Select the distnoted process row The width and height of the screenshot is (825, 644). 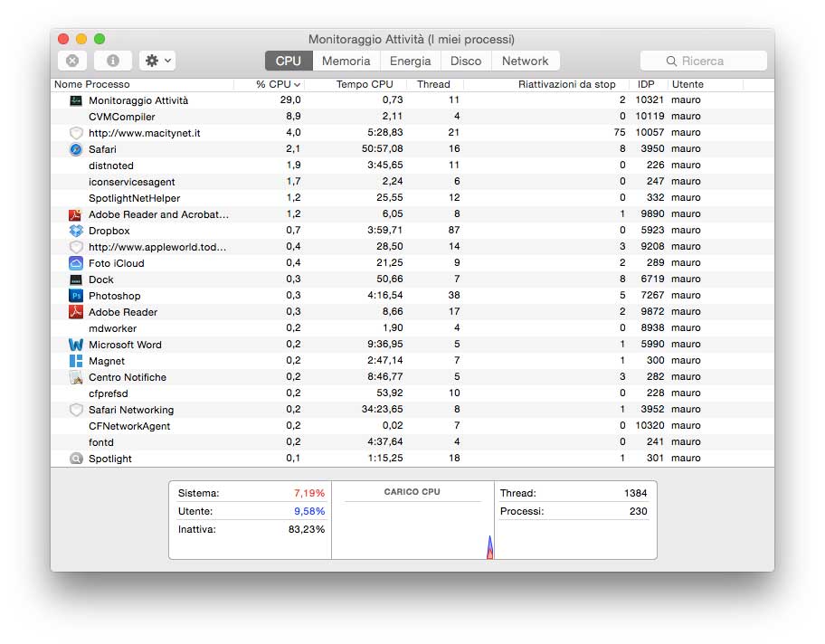click(x=412, y=166)
